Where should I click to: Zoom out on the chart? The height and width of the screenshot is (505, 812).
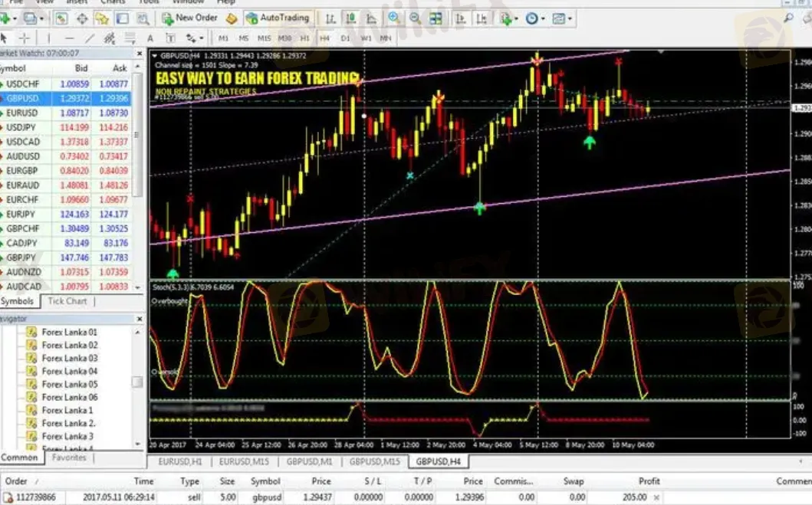pos(415,19)
